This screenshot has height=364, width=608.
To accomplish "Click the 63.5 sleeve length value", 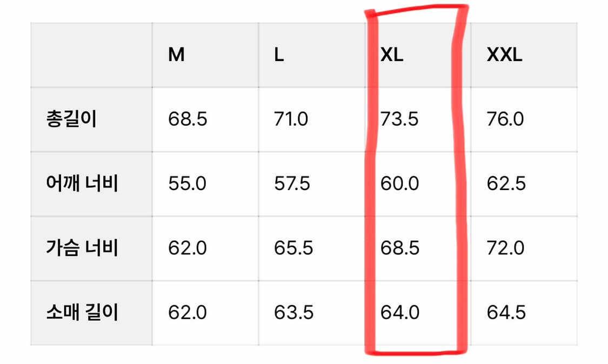I will click(x=293, y=313).
